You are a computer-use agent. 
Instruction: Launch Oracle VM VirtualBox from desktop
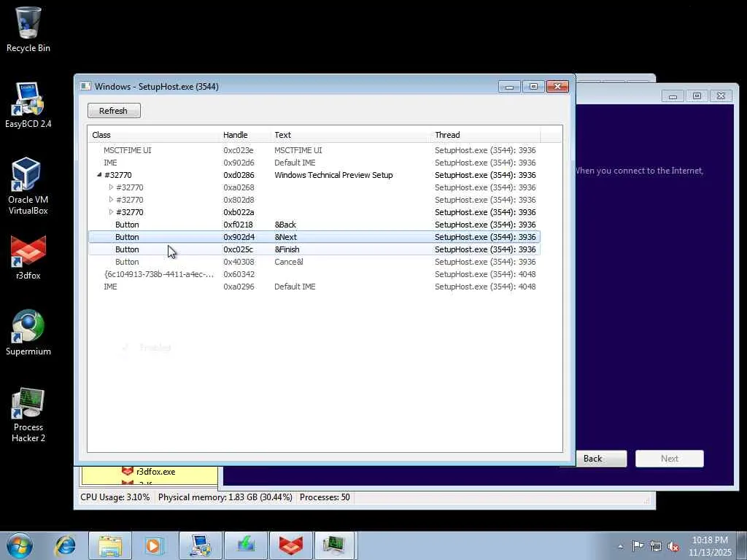28,186
